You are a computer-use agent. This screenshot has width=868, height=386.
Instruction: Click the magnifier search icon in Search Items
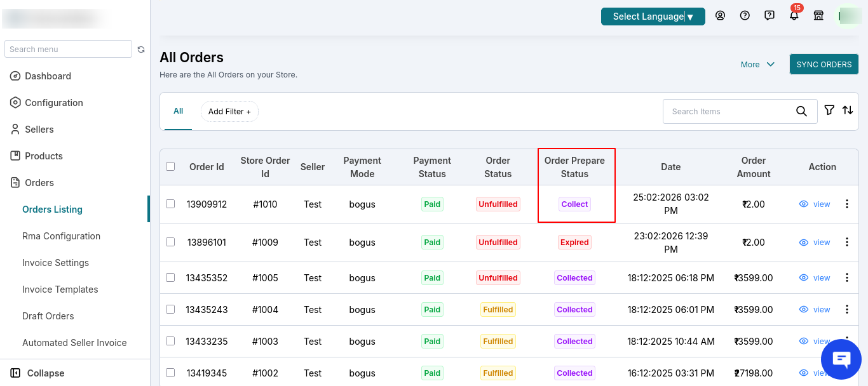801,111
